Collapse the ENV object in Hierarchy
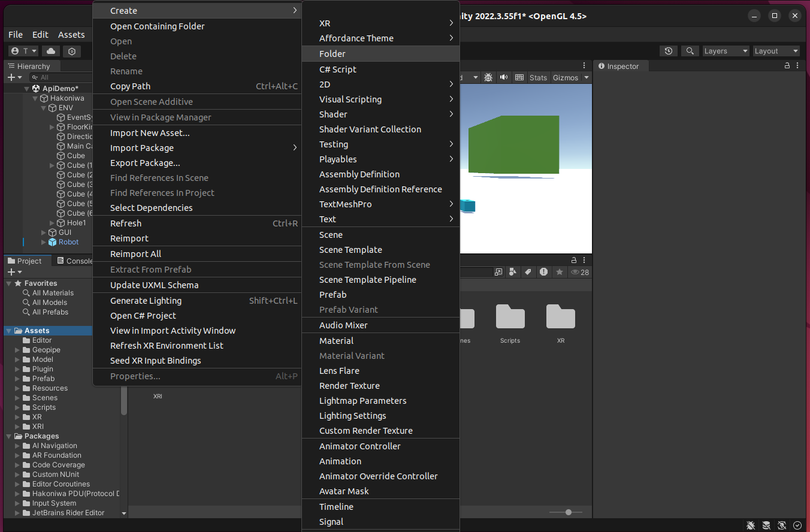Screen dimensions: 810x532 pyautogui.click(x=44, y=108)
